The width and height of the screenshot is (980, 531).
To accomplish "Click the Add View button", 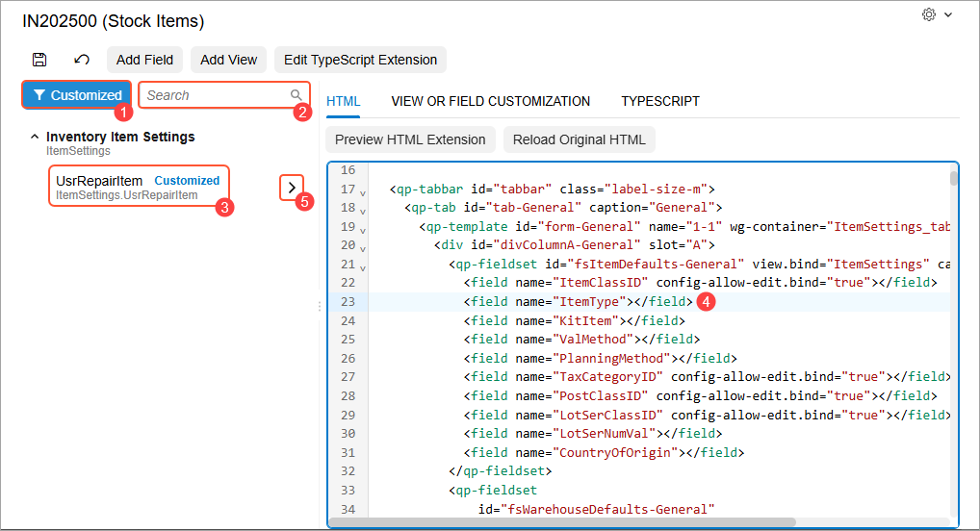I will 228,60.
